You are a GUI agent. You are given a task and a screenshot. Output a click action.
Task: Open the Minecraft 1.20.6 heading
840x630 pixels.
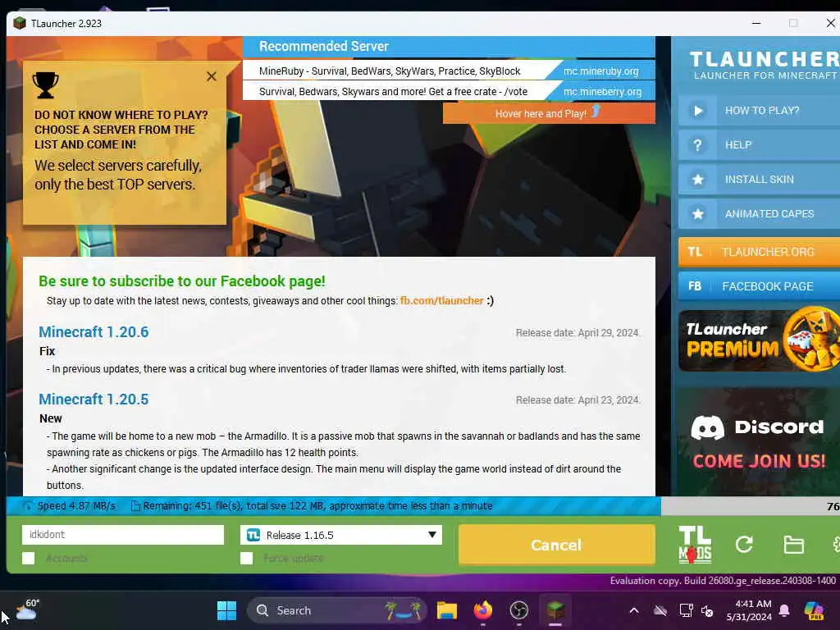coord(94,332)
